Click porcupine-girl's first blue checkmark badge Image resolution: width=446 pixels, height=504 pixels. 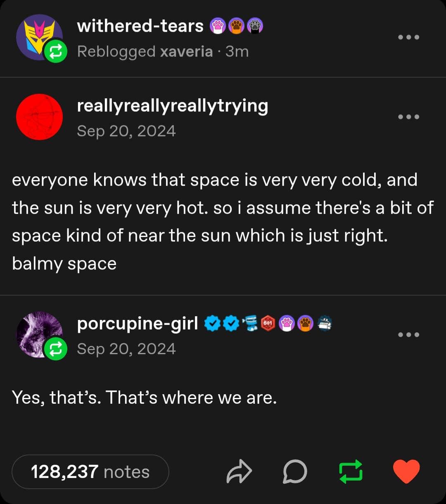coord(213,324)
